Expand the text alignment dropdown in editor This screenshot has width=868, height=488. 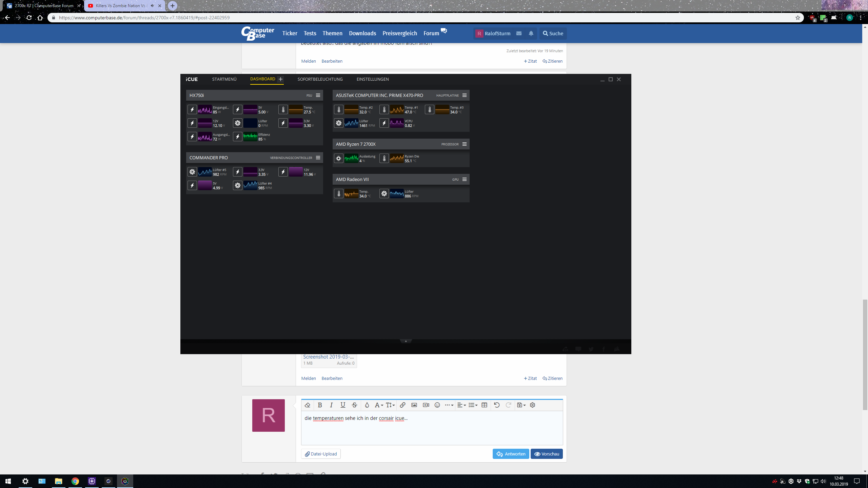461,405
